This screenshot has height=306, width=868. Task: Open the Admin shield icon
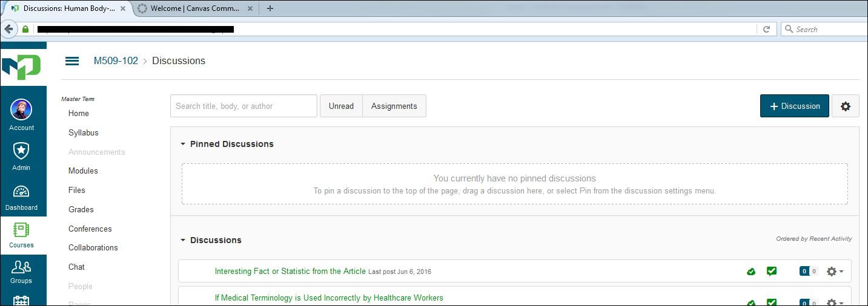(x=21, y=151)
